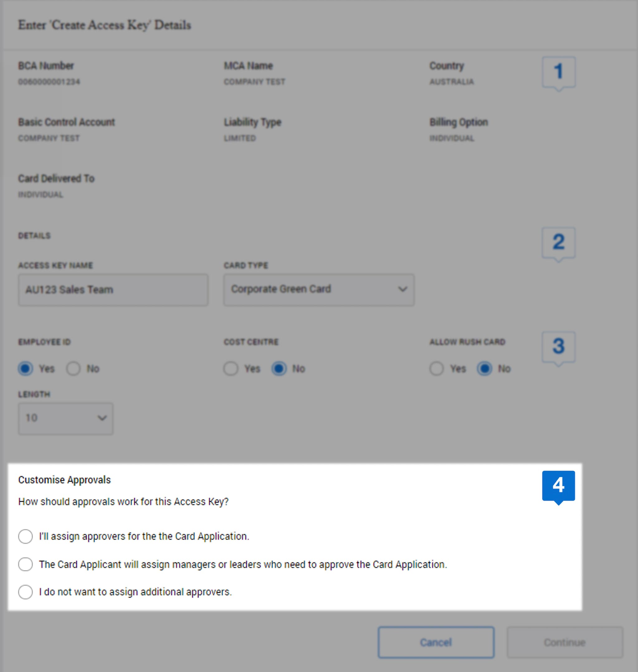Select "Yes" for Employee ID

point(26,368)
